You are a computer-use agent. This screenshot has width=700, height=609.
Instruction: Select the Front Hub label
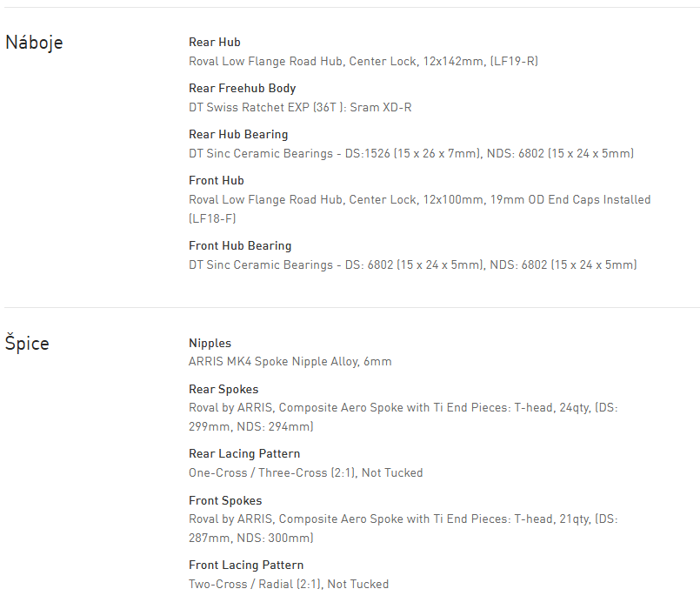[x=217, y=180]
